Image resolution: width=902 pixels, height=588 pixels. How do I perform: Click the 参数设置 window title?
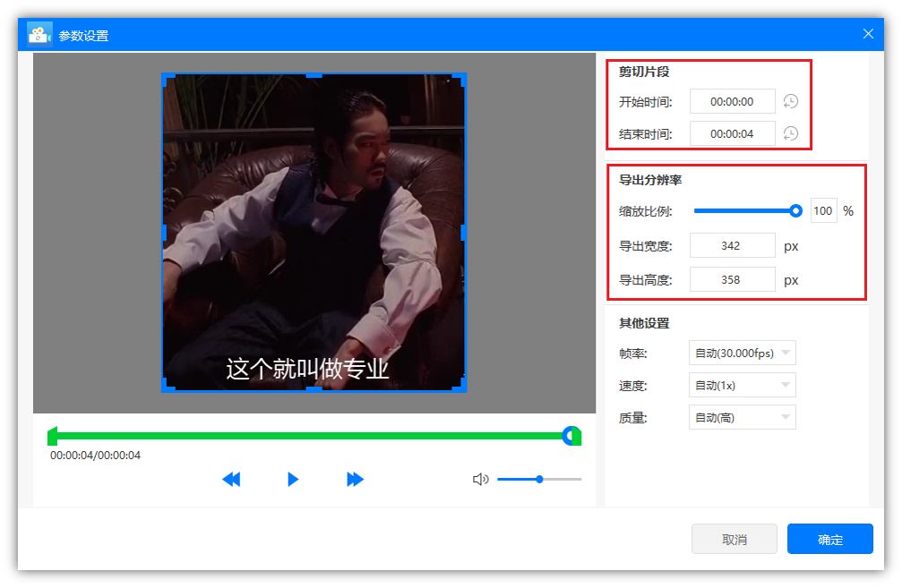83,36
